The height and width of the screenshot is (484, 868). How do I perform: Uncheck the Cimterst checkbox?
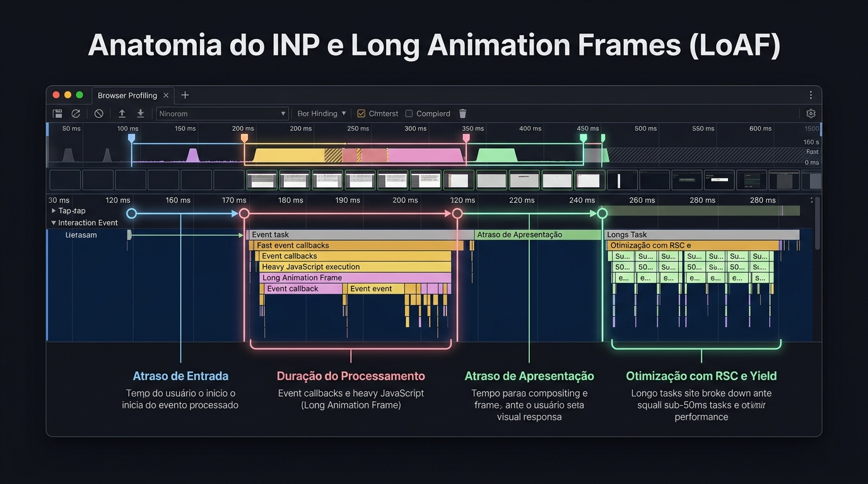click(x=361, y=113)
